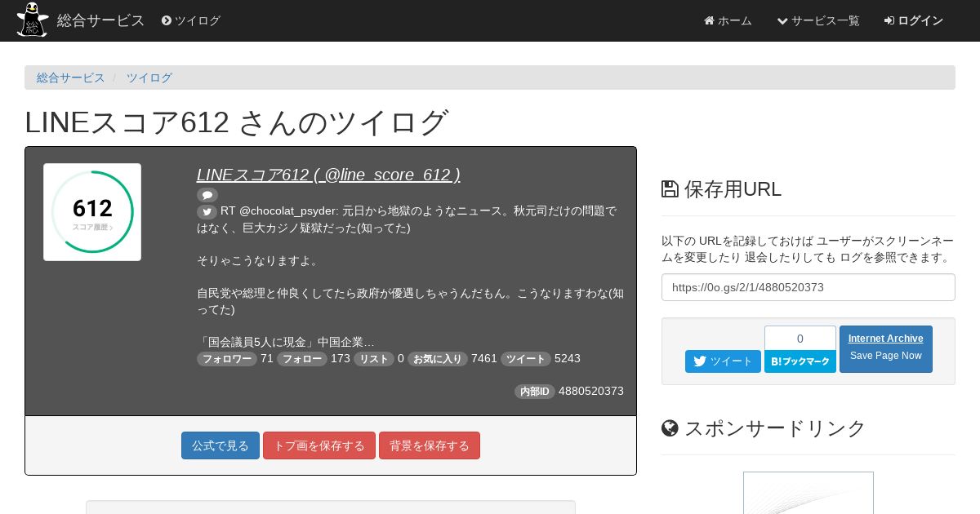Click the blue ツイート share button
The height and width of the screenshot is (514, 980).
point(723,361)
